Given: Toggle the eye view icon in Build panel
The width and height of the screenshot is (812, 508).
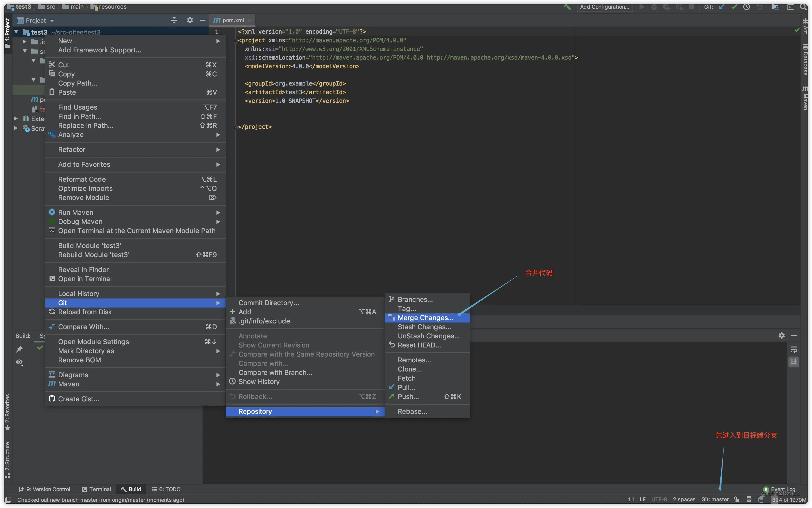Looking at the screenshot, I should pos(19,362).
